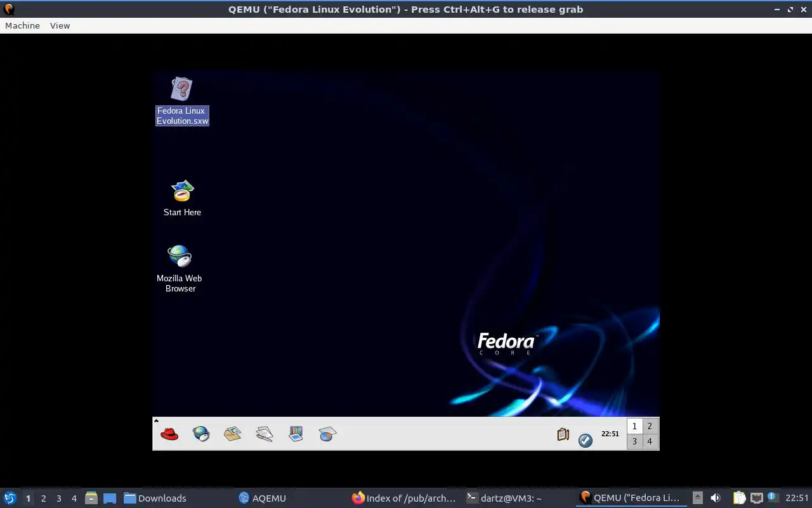Viewport: 812px width, 508px height.
Task: Open the host start menu bird icon
Action: tap(10, 498)
